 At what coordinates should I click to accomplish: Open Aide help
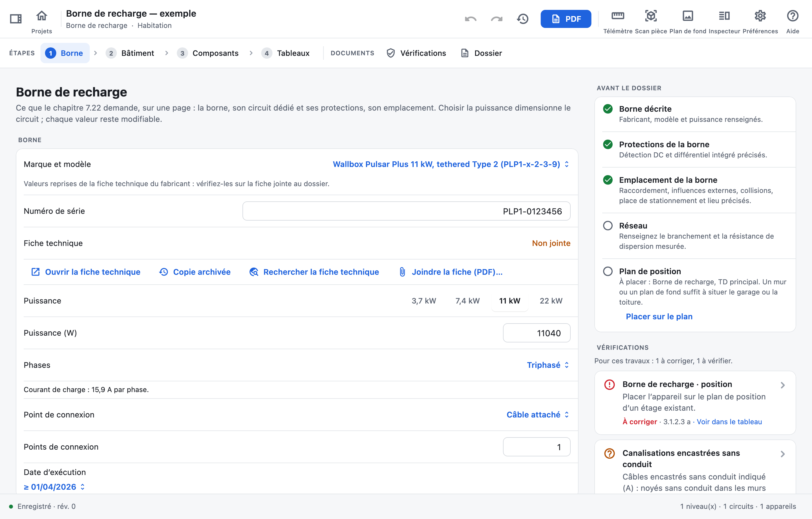click(x=793, y=22)
